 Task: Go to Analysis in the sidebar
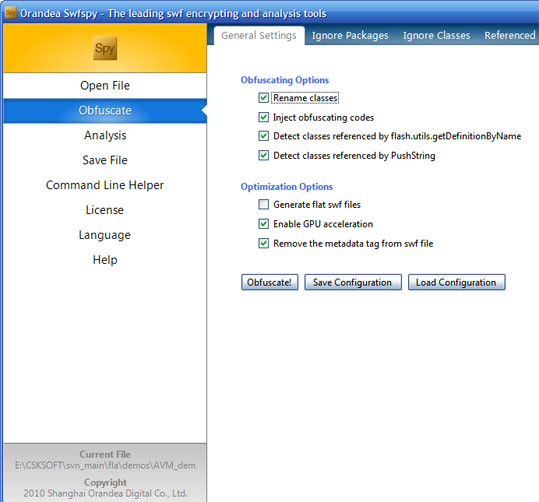pyautogui.click(x=105, y=135)
